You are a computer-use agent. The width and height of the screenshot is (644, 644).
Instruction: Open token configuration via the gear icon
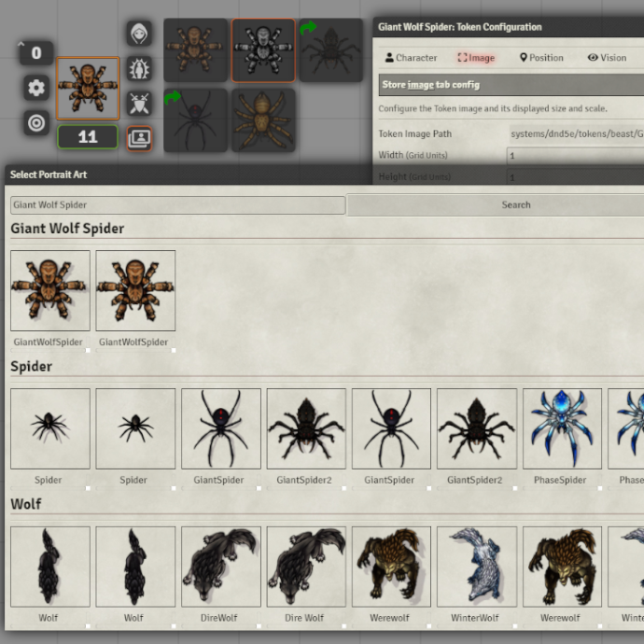click(36, 88)
